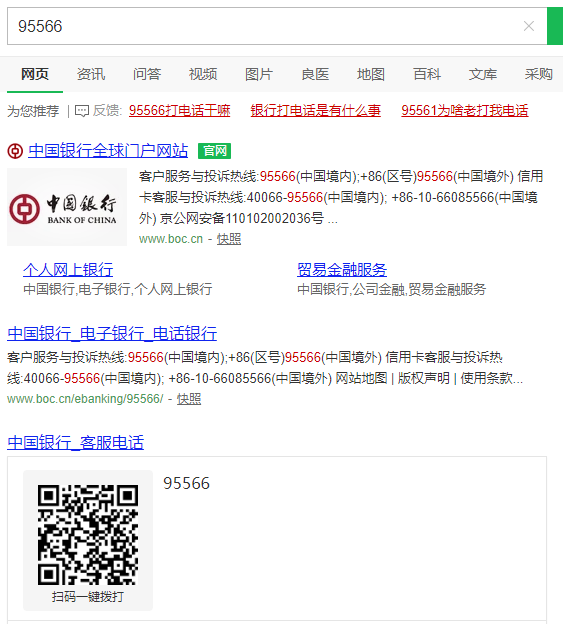Open 个人网上银行 sublink

click(68, 270)
